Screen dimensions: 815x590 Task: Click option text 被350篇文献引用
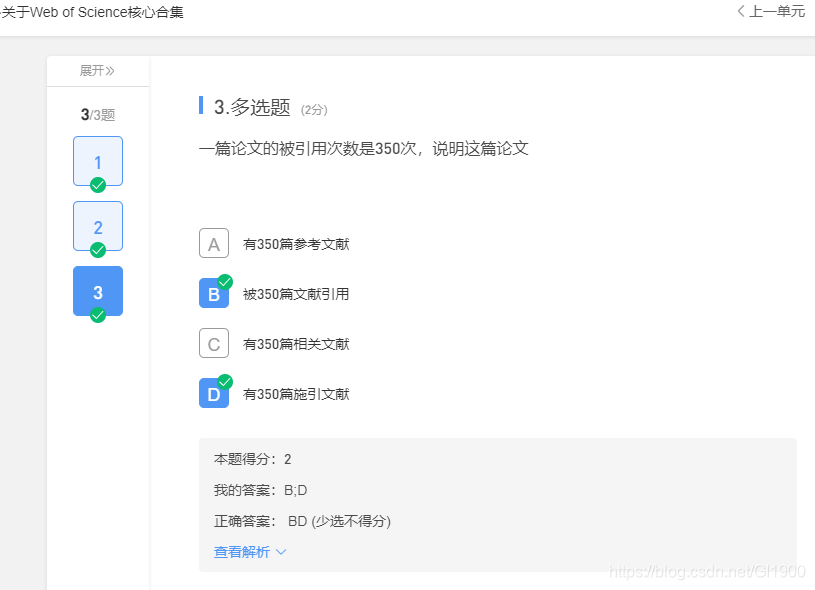click(x=296, y=294)
